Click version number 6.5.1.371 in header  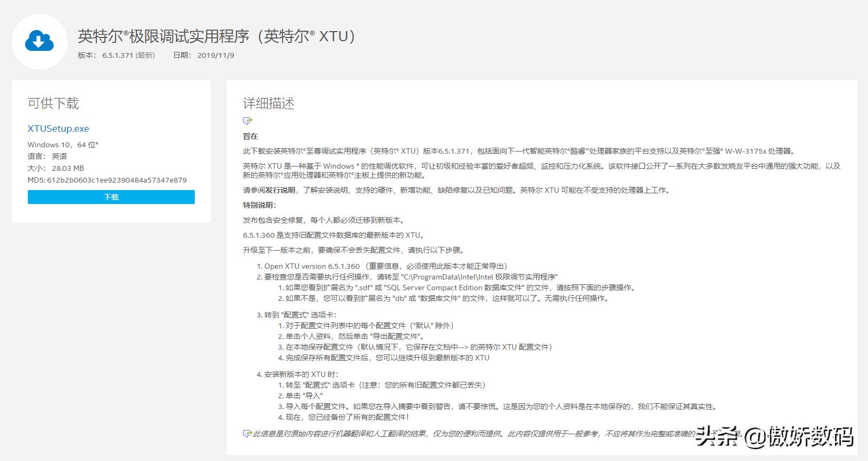tap(118, 55)
